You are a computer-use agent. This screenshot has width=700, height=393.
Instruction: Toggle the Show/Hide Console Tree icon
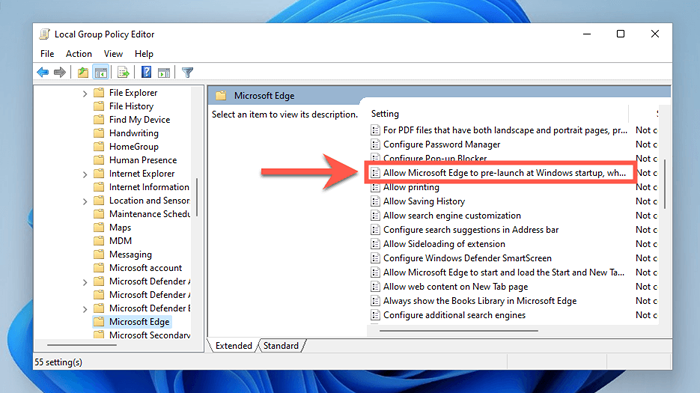point(101,72)
